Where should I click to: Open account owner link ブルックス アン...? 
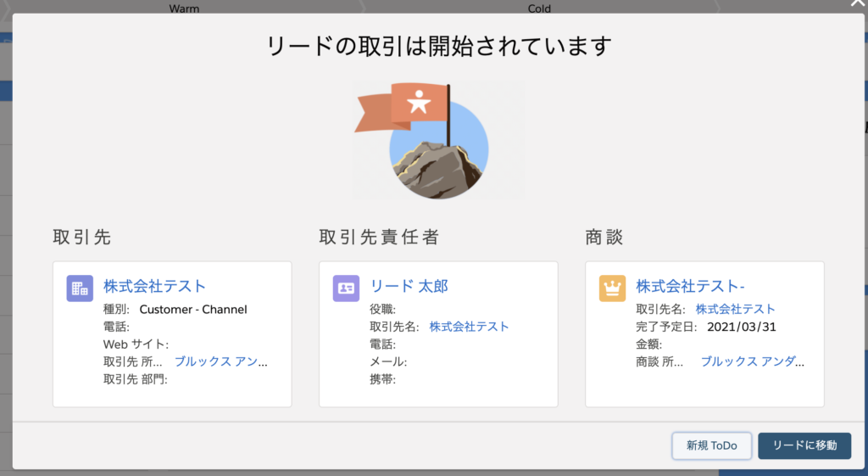pyautogui.click(x=221, y=361)
